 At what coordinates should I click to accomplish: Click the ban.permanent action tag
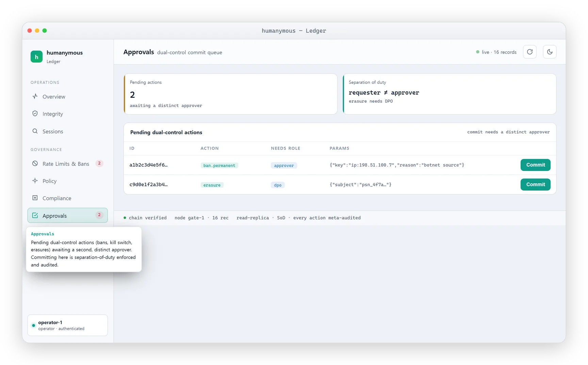click(219, 166)
